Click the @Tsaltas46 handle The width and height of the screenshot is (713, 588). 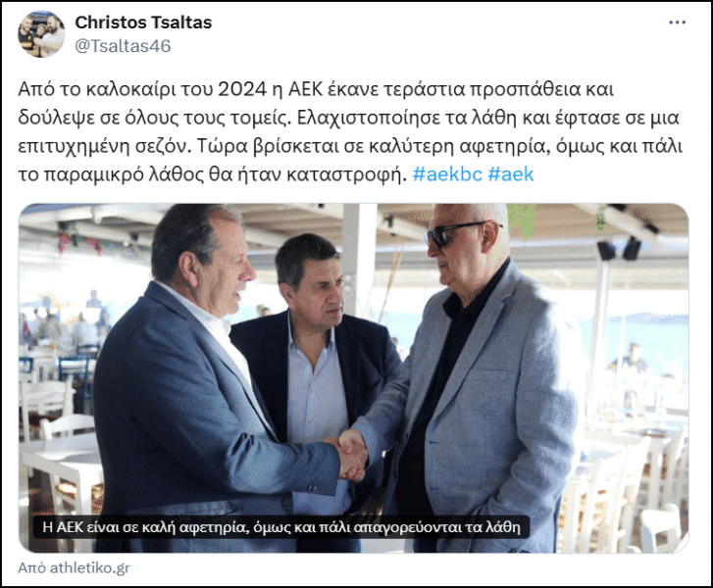(123, 46)
